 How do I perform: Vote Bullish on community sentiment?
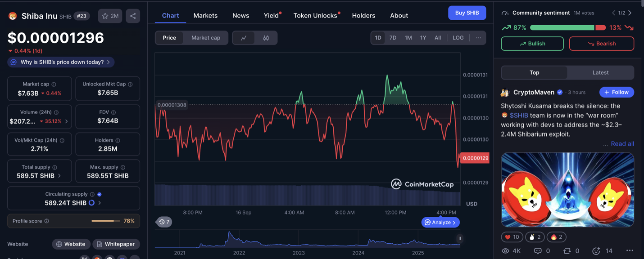pyautogui.click(x=532, y=44)
